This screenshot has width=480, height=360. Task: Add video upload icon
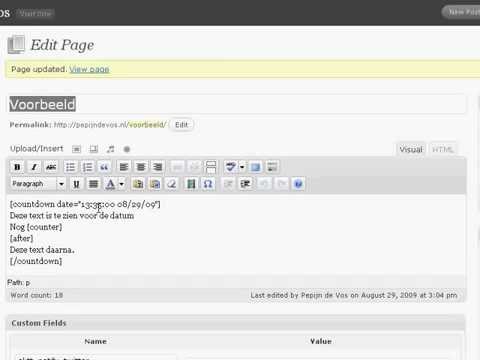94,149
